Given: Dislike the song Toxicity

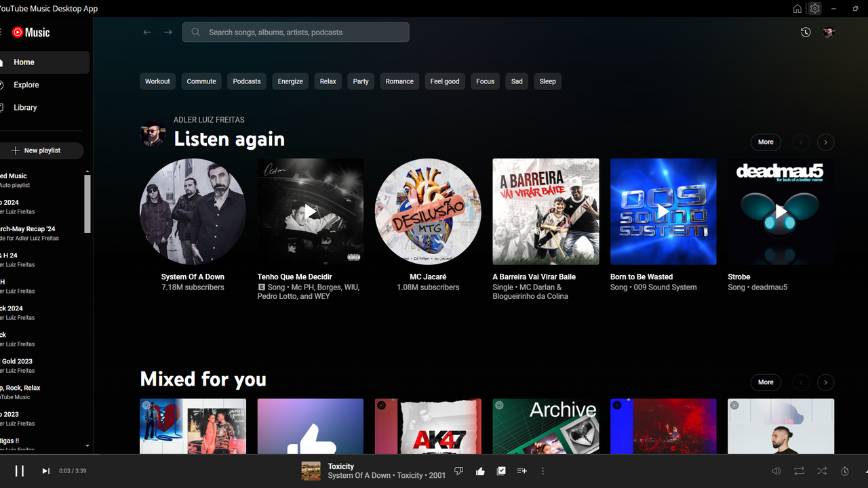Looking at the screenshot, I should [458, 471].
